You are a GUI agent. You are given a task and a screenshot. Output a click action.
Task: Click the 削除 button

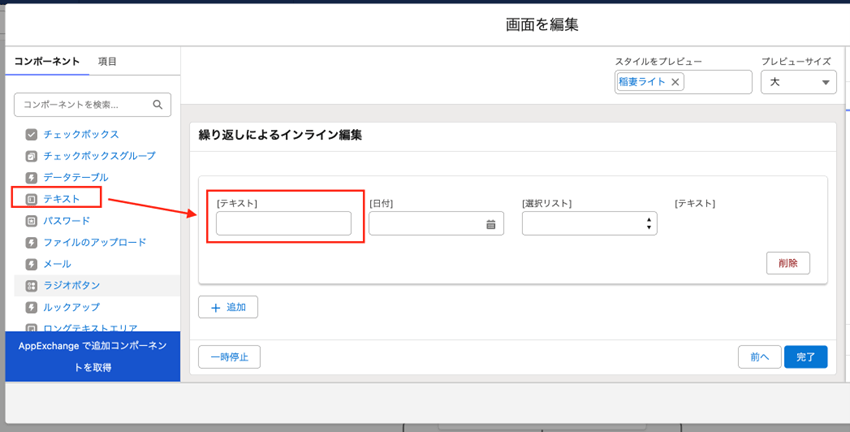pyautogui.click(x=787, y=263)
